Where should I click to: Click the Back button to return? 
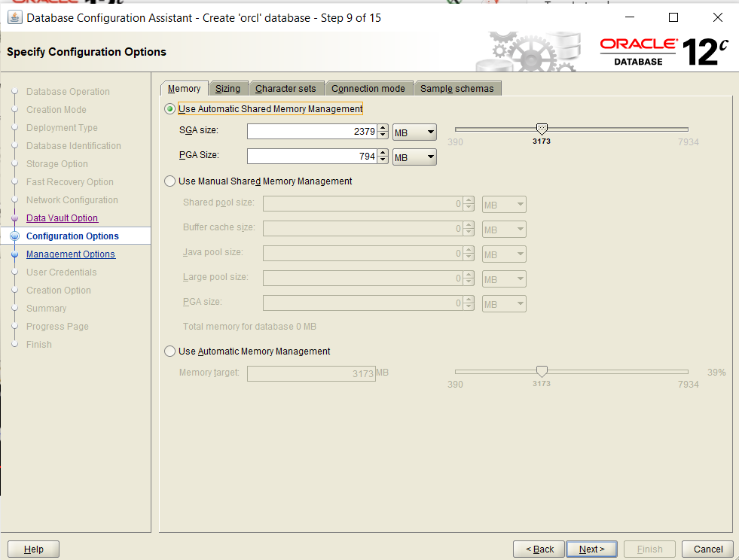tap(539, 549)
